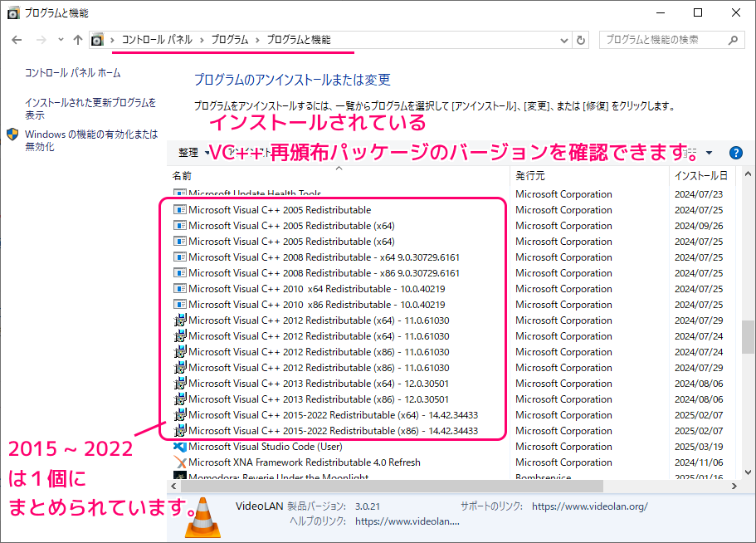This screenshot has width=756, height=543.
Task: Open the 整理 toolbar menu
Action: [193, 153]
